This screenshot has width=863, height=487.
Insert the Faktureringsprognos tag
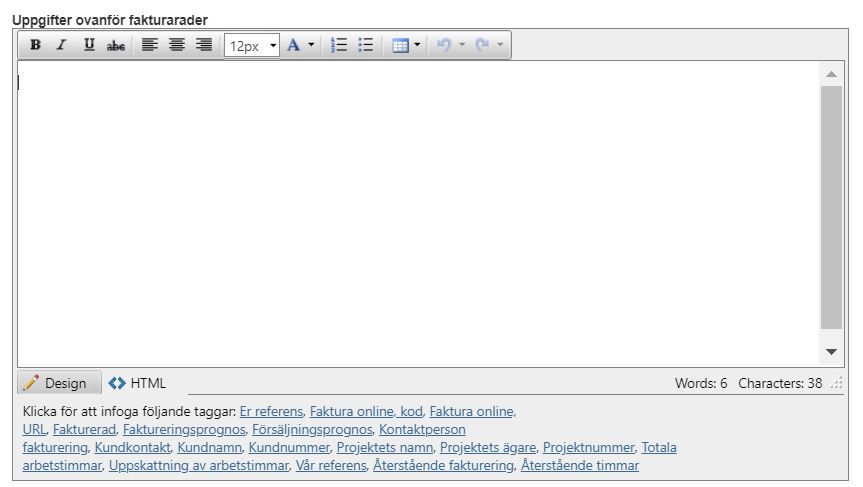[184, 430]
